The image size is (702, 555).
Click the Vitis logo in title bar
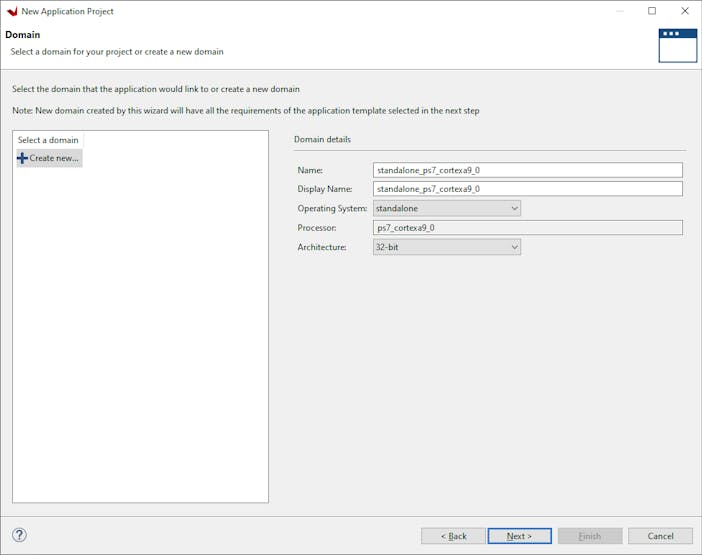coord(12,12)
